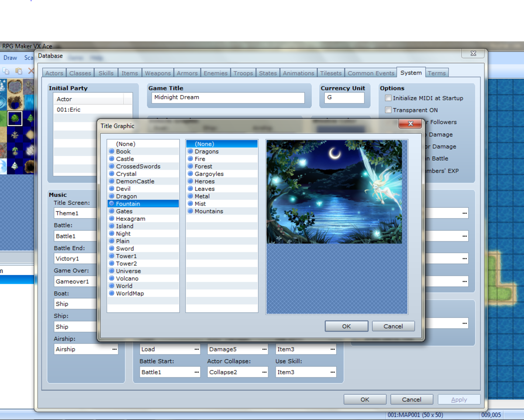This screenshot has height=420, width=524.
Task: Select the Gargoyles frame graphic
Action: pos(209,174)
